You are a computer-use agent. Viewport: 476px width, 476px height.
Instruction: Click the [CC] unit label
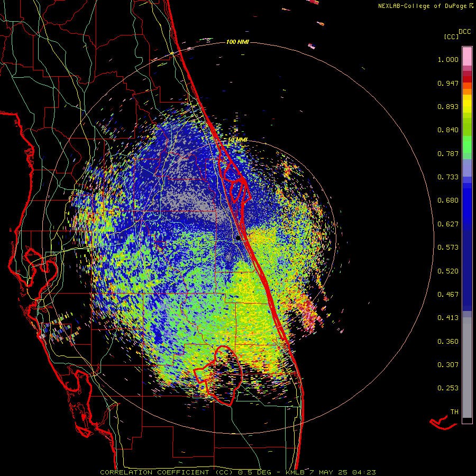pyautogui.click(x=451, y=36)
